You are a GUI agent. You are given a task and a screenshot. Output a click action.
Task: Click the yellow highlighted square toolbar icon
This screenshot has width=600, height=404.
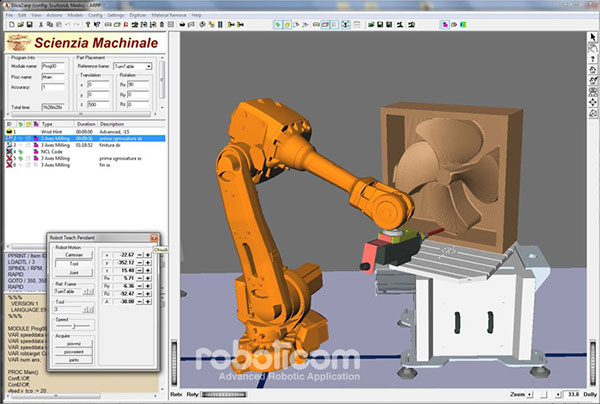(287, 25)
